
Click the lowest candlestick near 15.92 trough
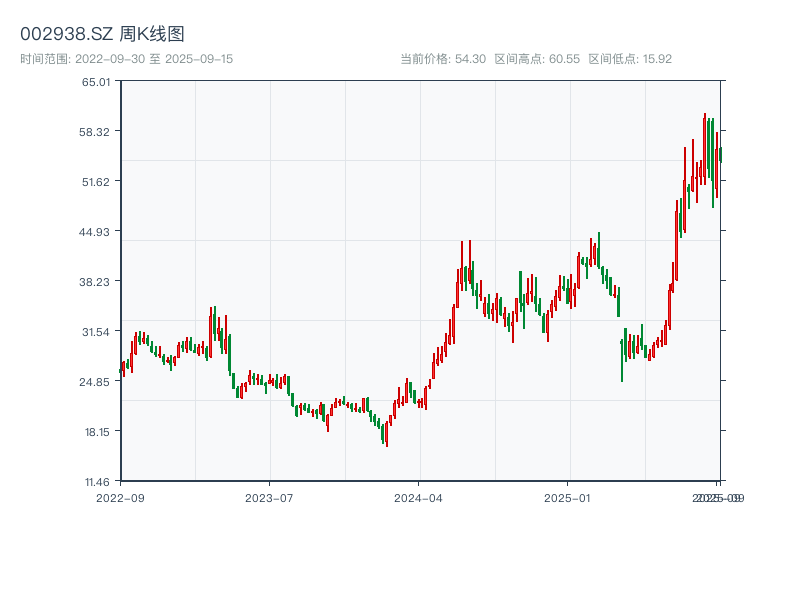387,434
